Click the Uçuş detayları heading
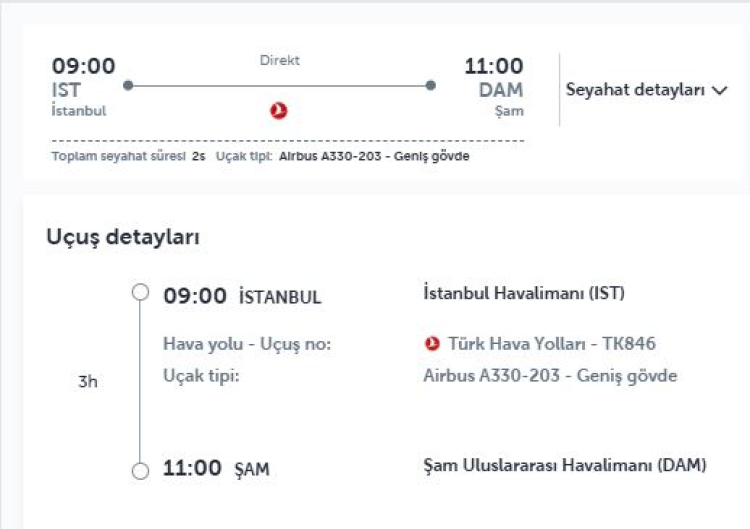The width and height of the screenshot is (750, 529). point(123,237)
